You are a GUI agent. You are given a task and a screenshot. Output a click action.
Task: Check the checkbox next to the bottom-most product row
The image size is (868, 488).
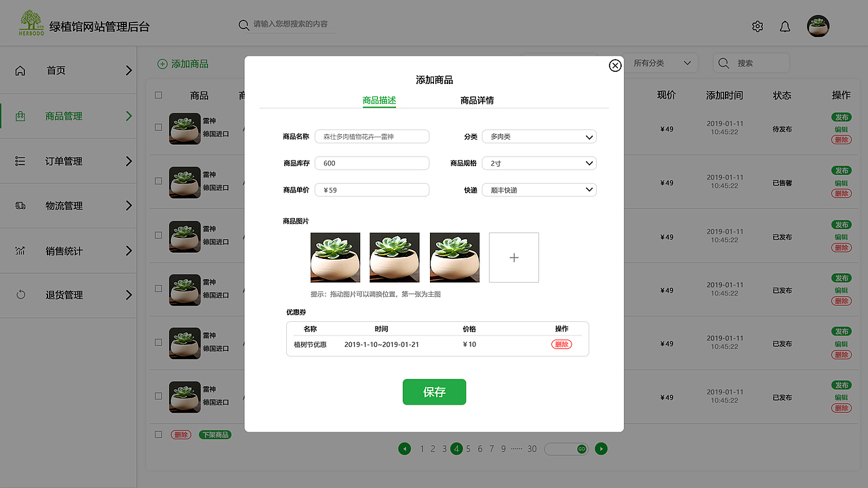[158, 434]
